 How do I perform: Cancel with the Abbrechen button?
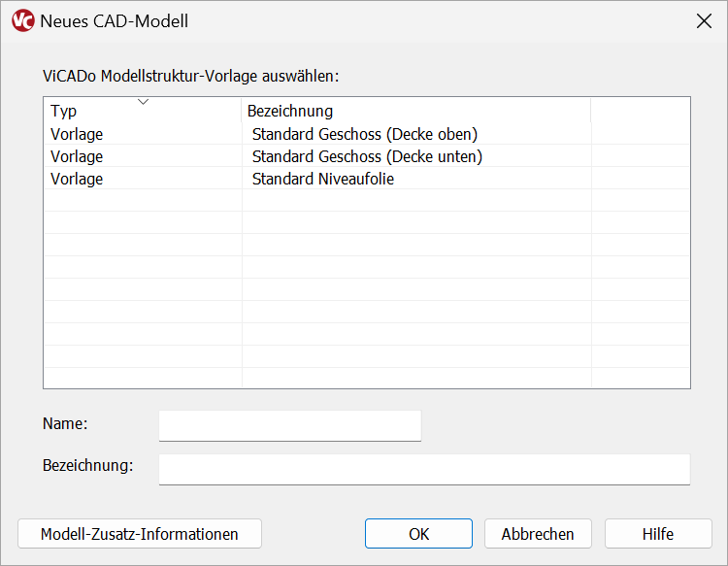click(538, 534)
